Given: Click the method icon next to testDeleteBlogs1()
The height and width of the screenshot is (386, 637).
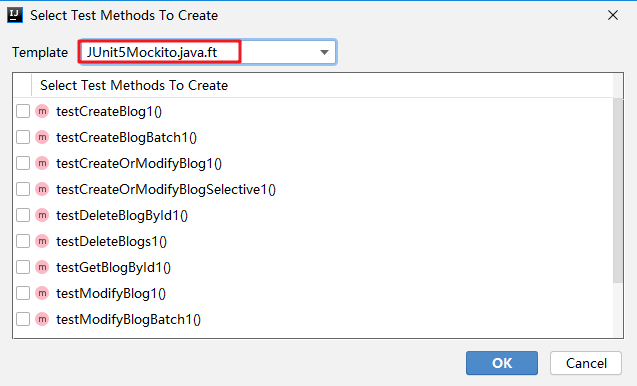Looking at the screenshot, I should point(42,241).
